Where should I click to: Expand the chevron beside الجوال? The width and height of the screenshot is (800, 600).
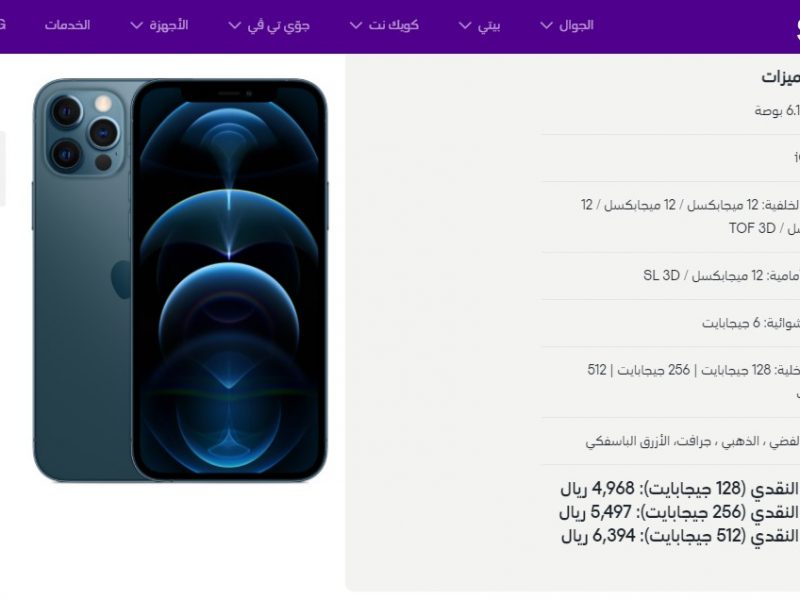point(546,25)
